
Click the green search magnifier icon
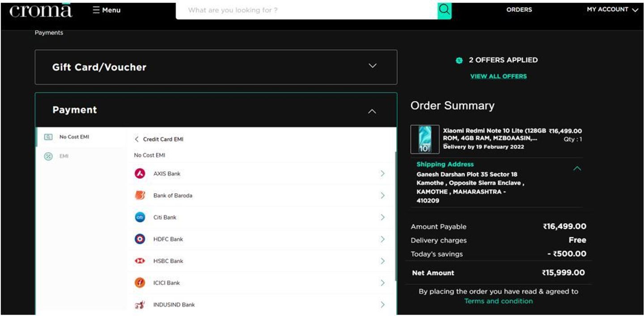[x=444, y=10]
